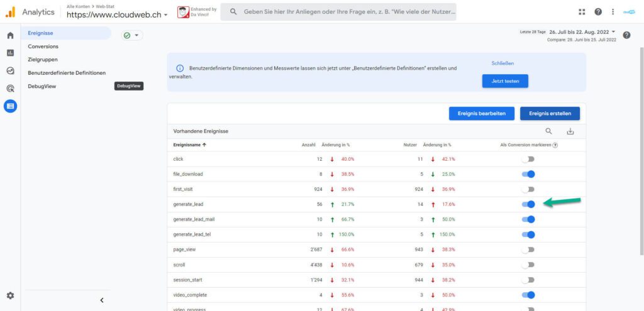Open the Advertising target icon in sidebar
Viewport: 644px width, 311px height.
10,88
